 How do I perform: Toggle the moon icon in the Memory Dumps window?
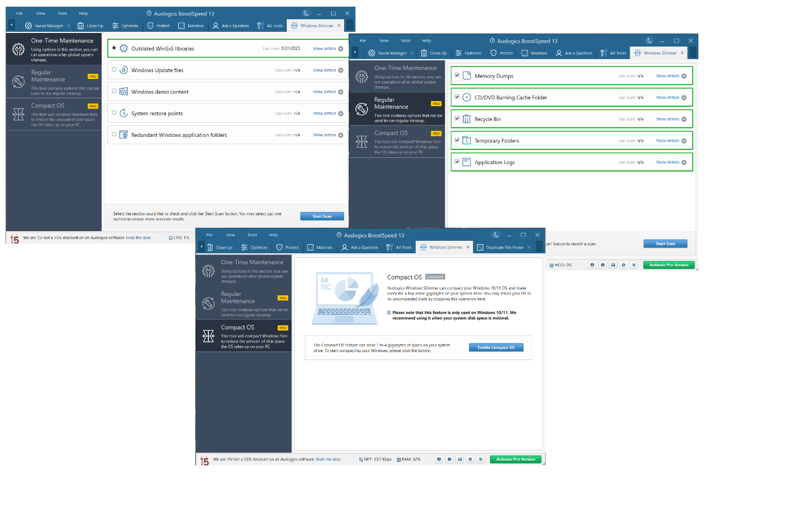click(x=649, y=40)
